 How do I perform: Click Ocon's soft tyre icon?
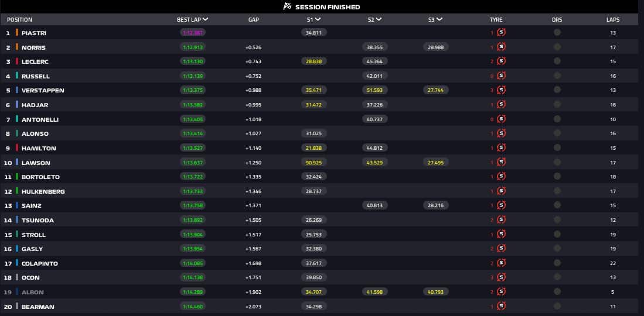501,277
